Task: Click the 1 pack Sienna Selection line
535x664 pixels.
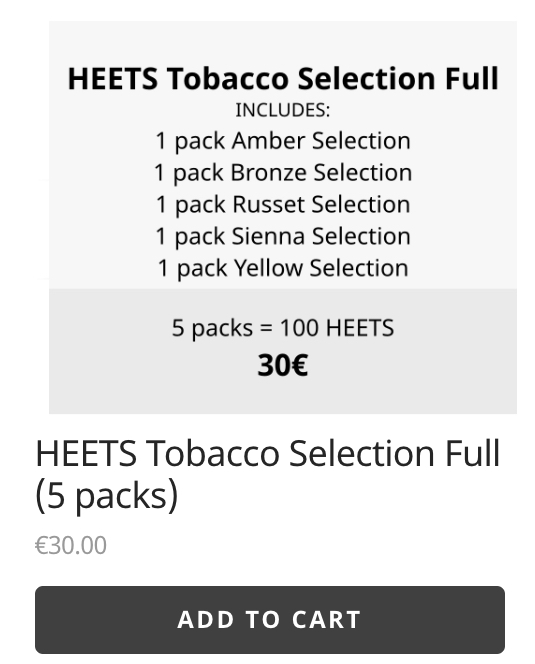Action: pyautogui.click(x=283, y=236)
